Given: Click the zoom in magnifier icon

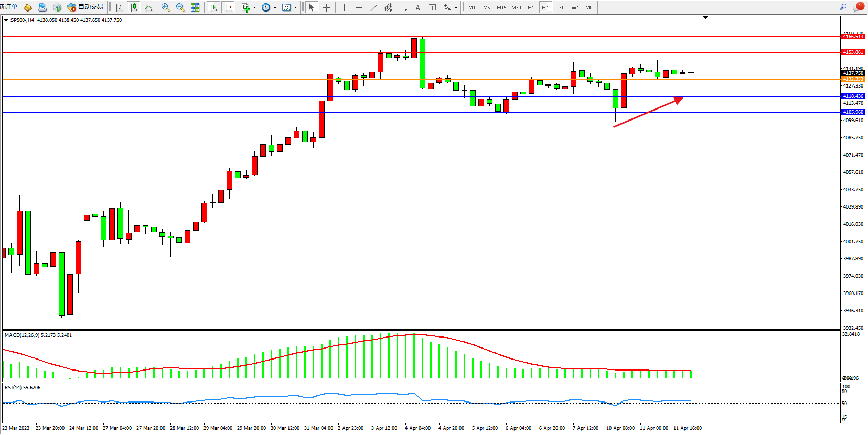Looking at the screenshot, I should pos(166,7).
